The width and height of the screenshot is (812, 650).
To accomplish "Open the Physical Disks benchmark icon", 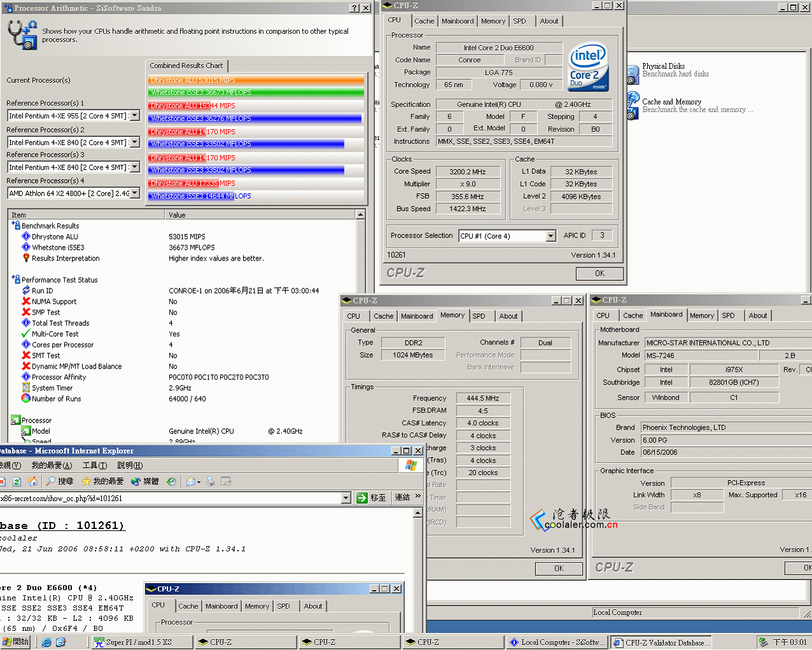I will coord(633,74).
